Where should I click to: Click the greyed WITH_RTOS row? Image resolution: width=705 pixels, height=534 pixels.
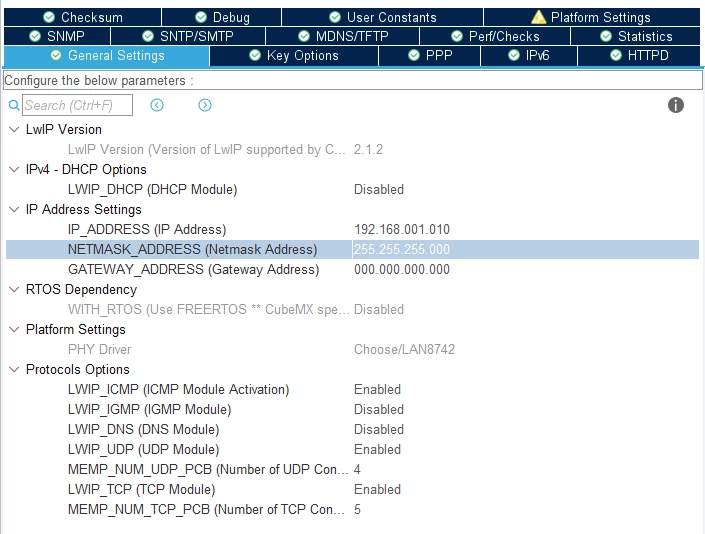coord(352,310)
